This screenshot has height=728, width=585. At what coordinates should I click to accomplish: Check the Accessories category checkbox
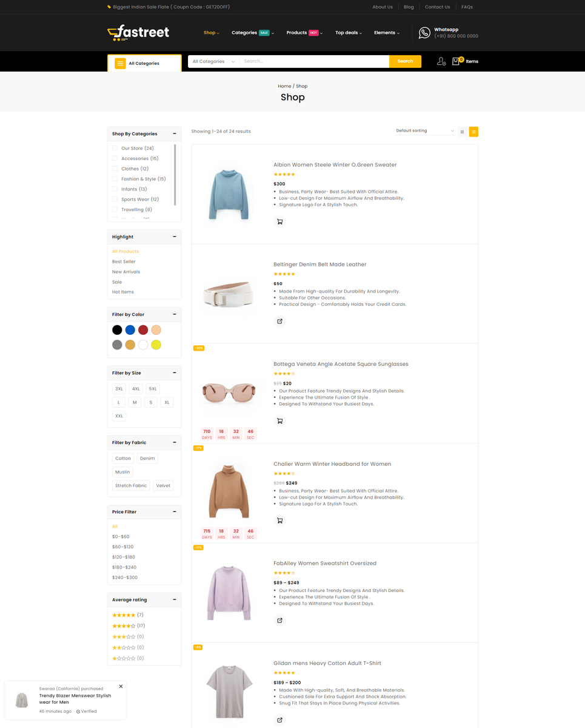point(115,158)
